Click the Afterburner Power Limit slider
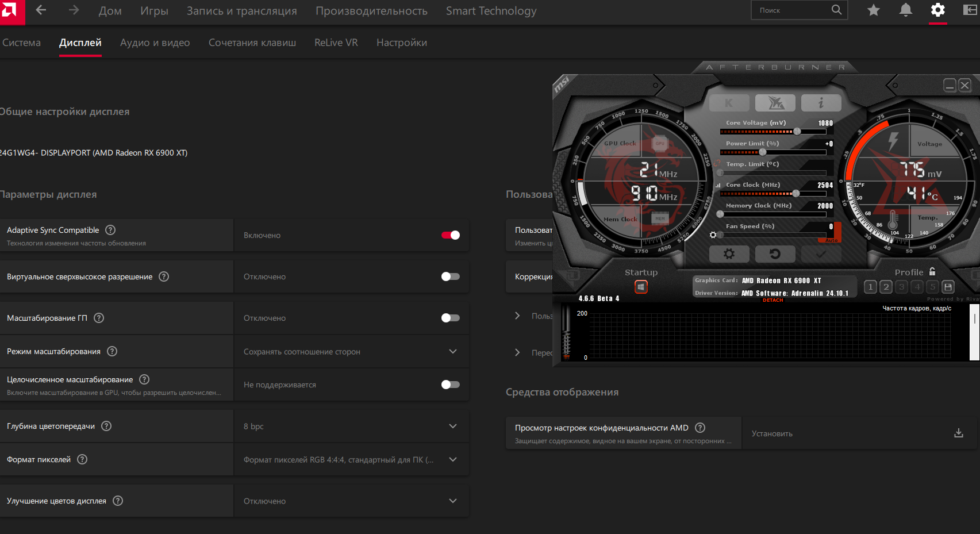980x534 pixels. point(773,152)
